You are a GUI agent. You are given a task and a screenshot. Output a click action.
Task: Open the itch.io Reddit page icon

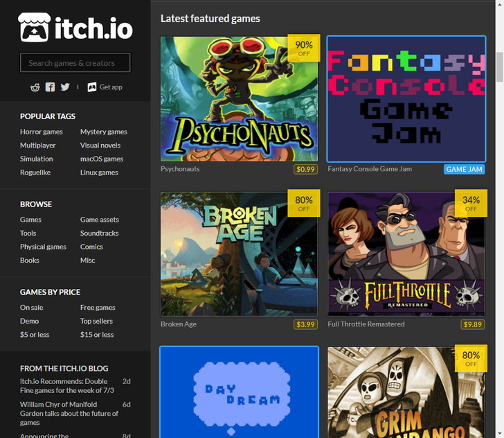35,87
